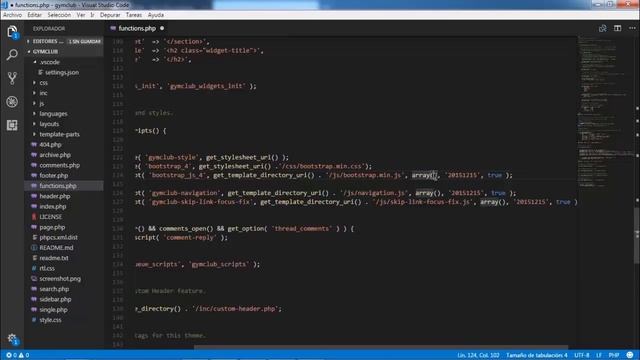
Task: Open index.php in the explorer
Action: pos(64,206)
